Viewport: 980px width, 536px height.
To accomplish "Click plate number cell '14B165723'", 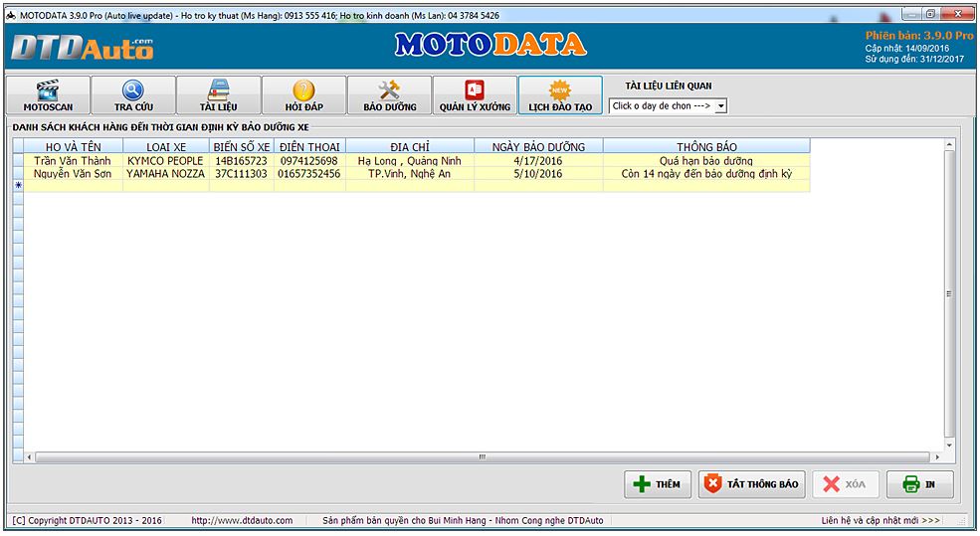I will coord(241,160).
